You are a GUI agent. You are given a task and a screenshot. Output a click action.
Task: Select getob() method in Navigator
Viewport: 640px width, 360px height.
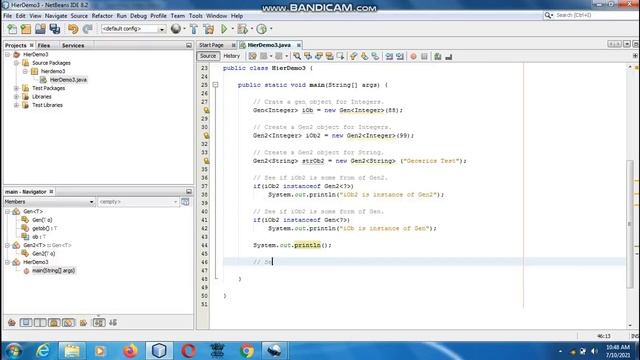pos(44,228)
